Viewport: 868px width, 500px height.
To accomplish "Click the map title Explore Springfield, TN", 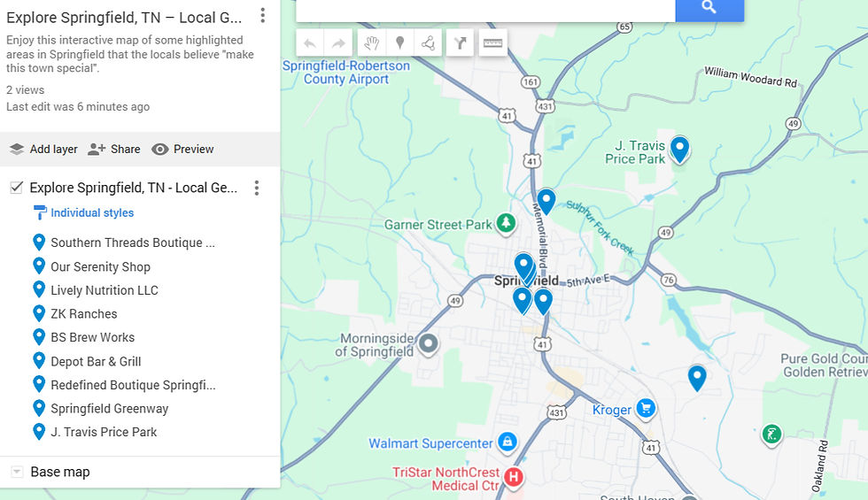I will pyautogui.click(x=124, y=18).
